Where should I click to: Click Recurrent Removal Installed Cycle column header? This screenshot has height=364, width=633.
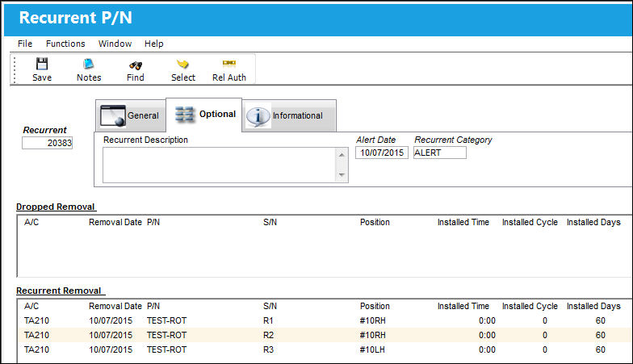(x=530, y=307)
